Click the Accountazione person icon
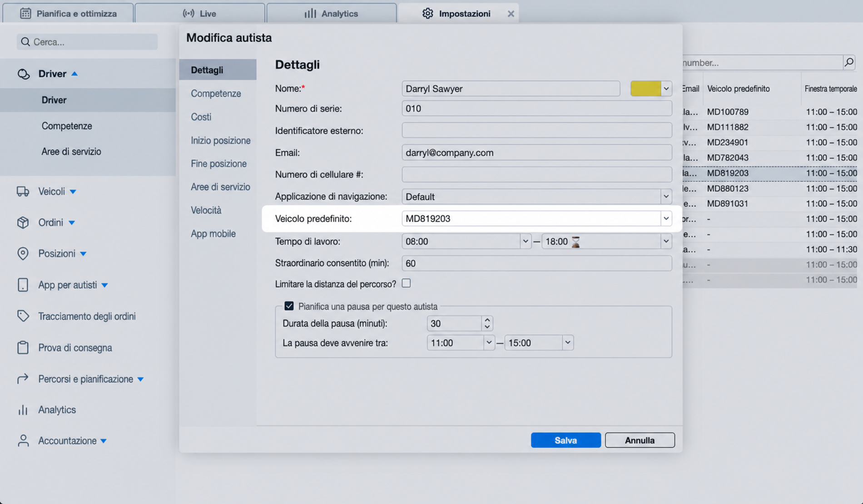Image resolution: width=863 pixels, height=504 pixels. point(23,440)
